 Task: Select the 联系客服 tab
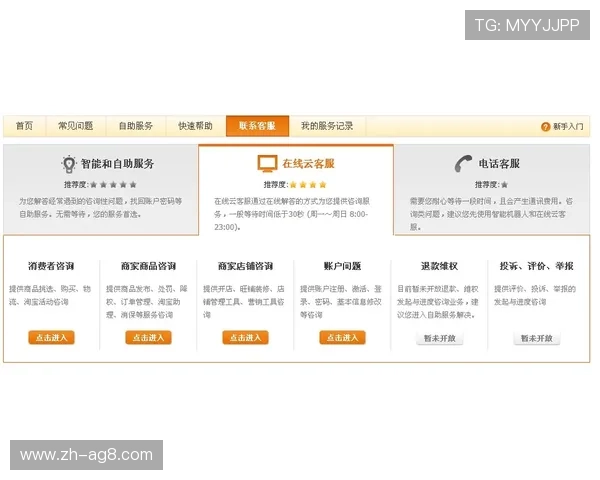[x=258, y=126]
